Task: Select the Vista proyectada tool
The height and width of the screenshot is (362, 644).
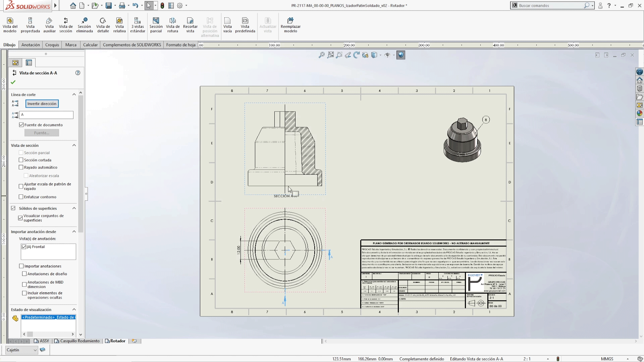Action: coord(30,25)
